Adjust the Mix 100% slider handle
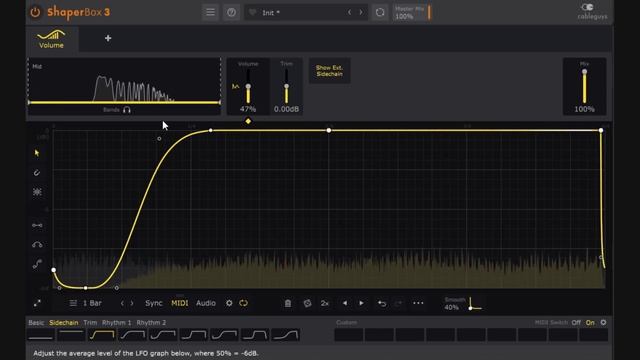 (x=584, y=72)
